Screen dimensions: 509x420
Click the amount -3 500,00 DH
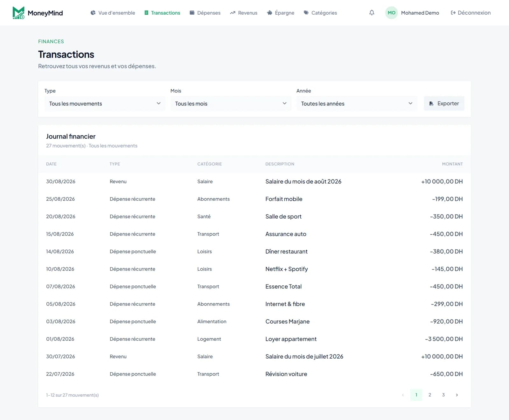click(x=444, y=339)
